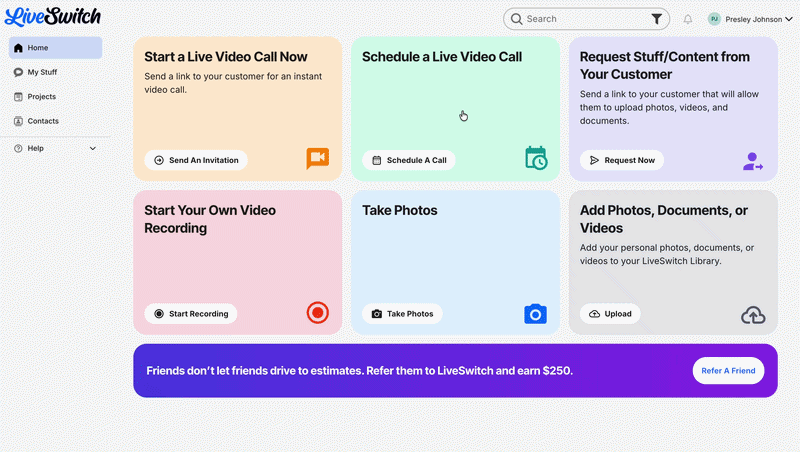Click the cloud upload icon
The width and height of the screenshot is (800, 452).
[753, 315]
